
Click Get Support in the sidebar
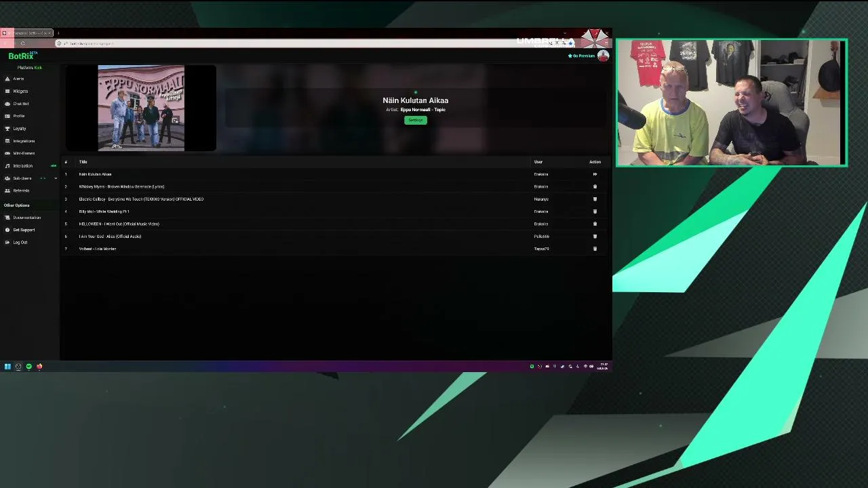tap(24, 230)
